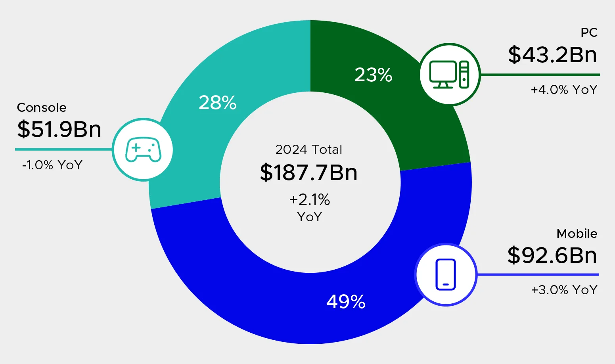
Task: Click the $51.9Bn Console revenue figure
Action: click(x=59, y=129)
